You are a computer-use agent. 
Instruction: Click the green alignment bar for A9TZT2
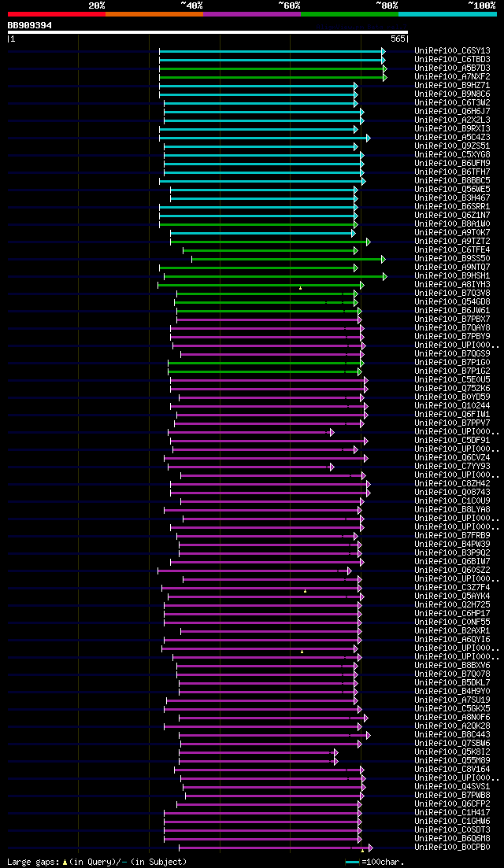(x=269, y=242)
